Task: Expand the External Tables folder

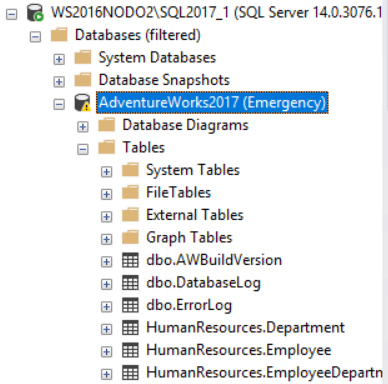Action: tap(106, 217)
